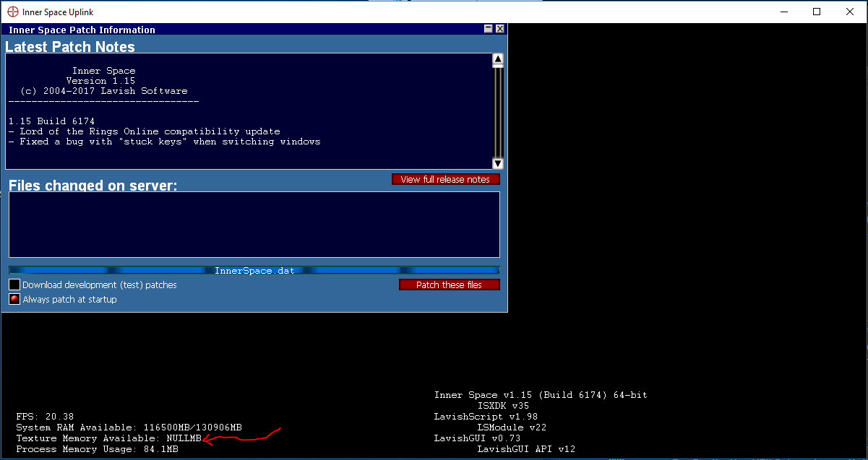
Task: Select '(c) 2004-2017 Lavish Software' line
Action: pos(104,91)
